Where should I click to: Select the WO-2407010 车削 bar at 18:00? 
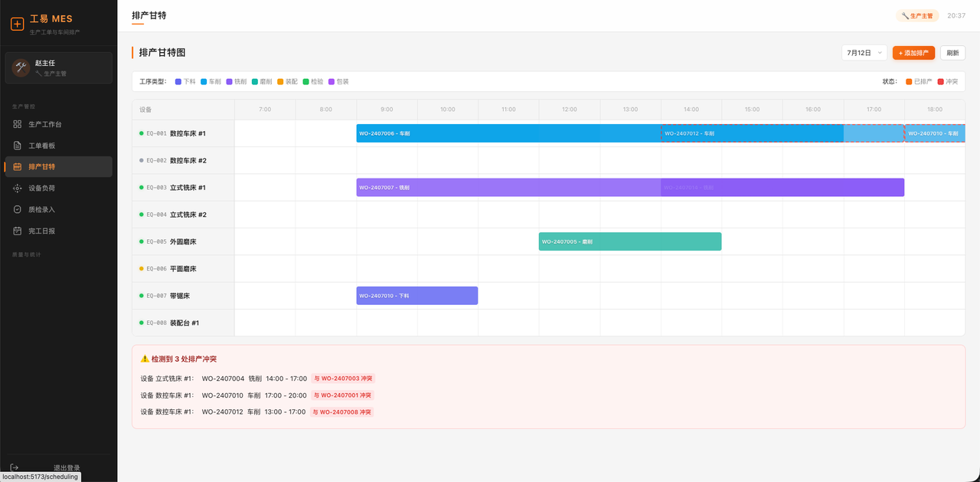935,133
